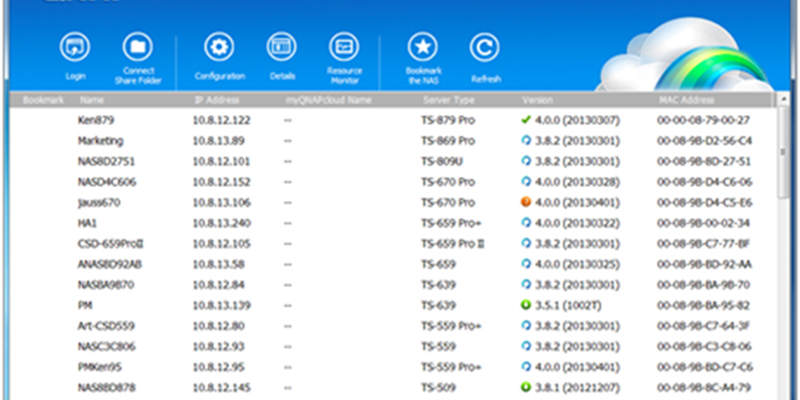Image resolution: width=800 pixels, height=400 pixels.
Task: Click version 3.8.1 (20121207)
Action: point(578,388)
